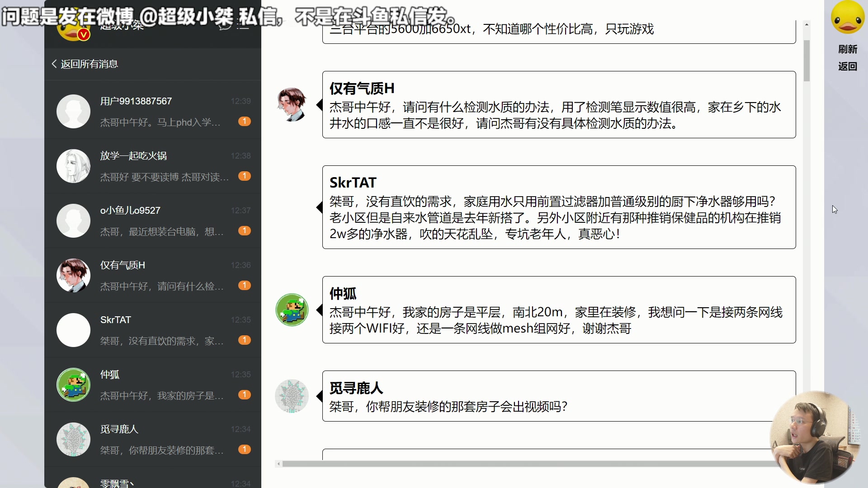The height and width of the screenshot is (488, 868).
Task: Go back via 返回所有消息 chevron arrow
Action: pyautogui.click(x=54, y=64)
